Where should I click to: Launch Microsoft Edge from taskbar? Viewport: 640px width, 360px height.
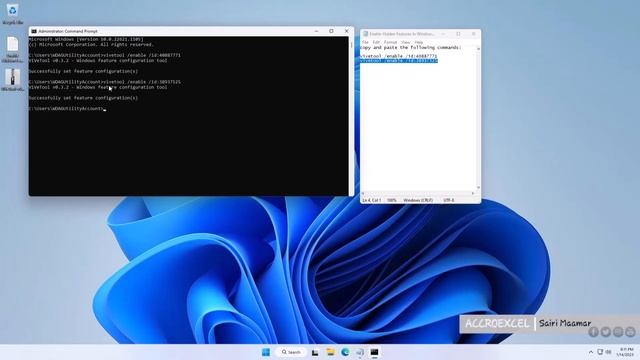click(x=345, y=352)
